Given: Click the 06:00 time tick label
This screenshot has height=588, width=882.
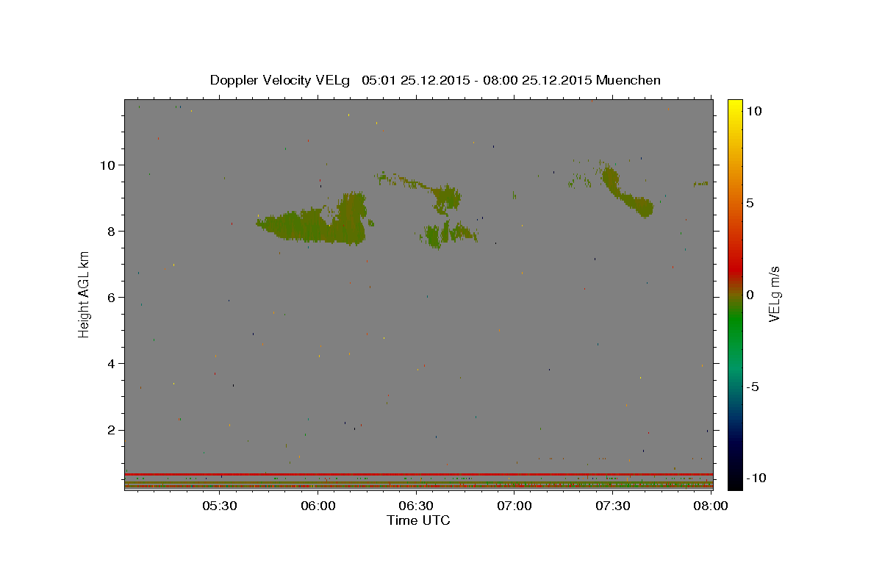Looking at the screenshot, I should (319, 506).
